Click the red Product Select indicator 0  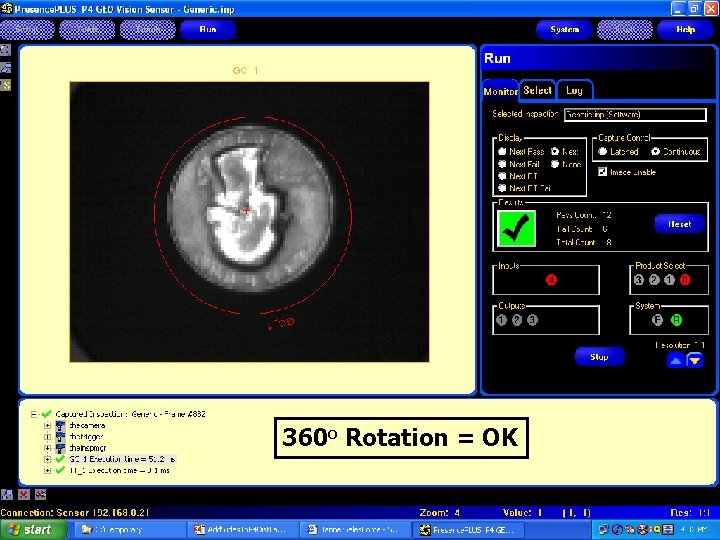pyautogui.click(x=685, y=280)
